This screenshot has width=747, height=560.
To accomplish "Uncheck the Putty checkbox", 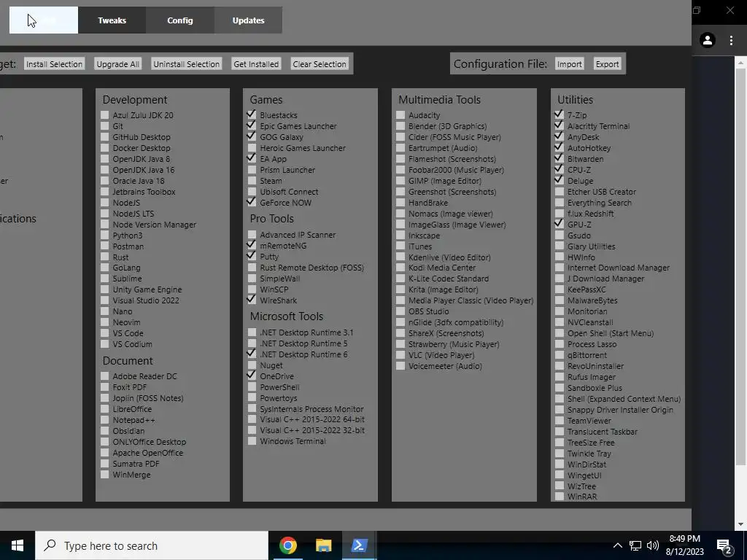I will (x=252, y=256).
